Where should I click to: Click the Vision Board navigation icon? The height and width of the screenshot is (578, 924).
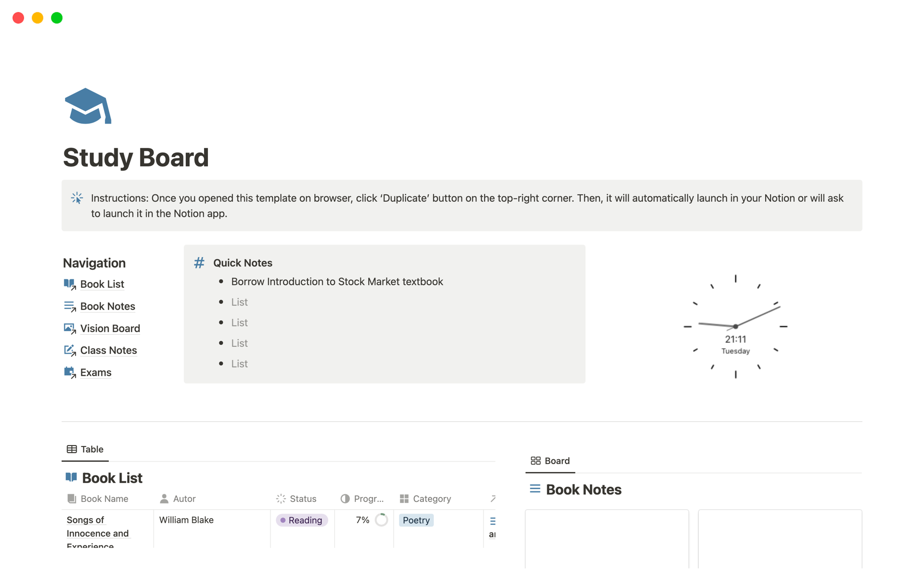[70, 328]
